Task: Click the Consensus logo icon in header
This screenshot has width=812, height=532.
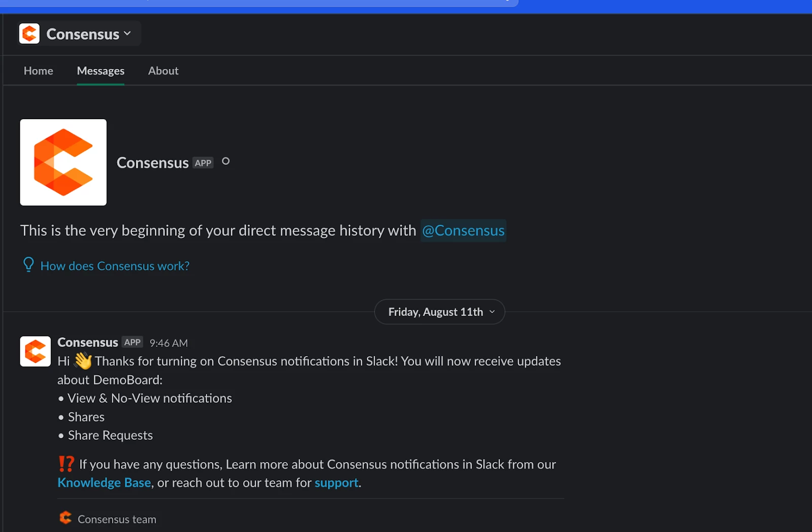Action: pos(29,34)
